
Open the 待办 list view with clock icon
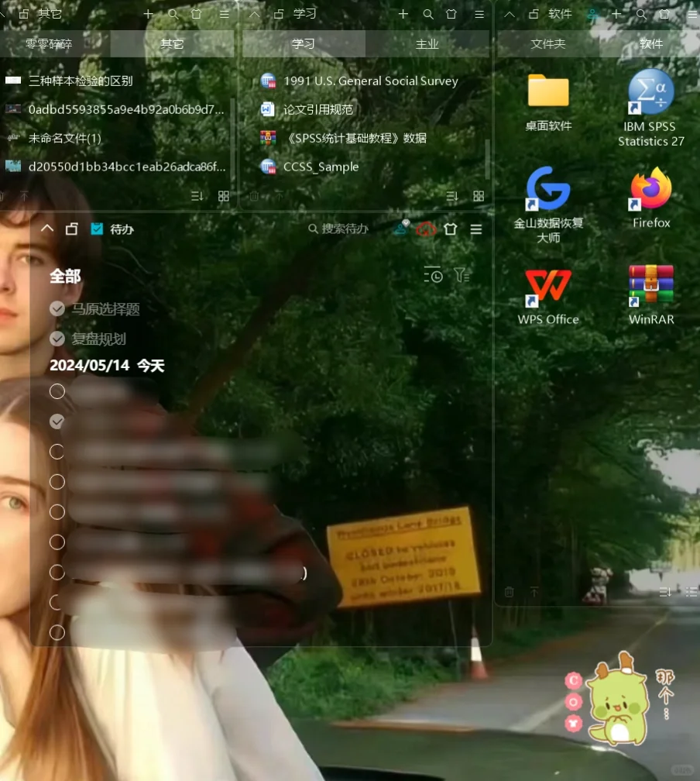tap(433, 275)
